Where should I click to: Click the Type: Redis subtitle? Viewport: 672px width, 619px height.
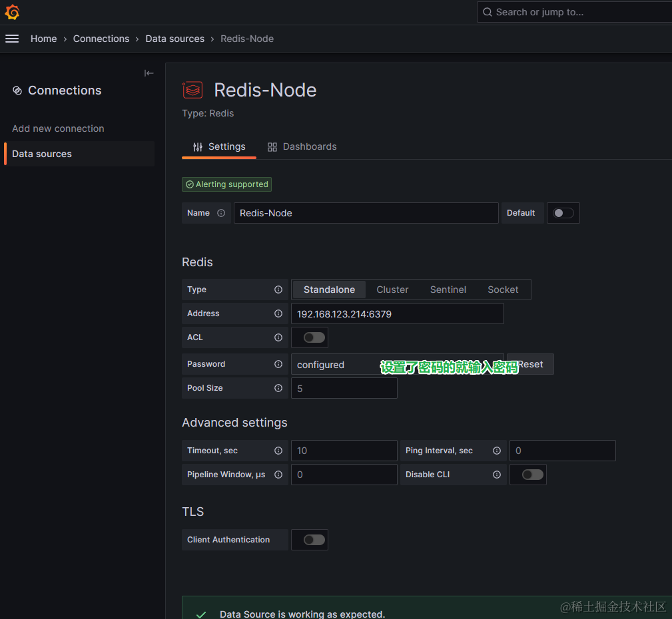[x=208, y=113]
